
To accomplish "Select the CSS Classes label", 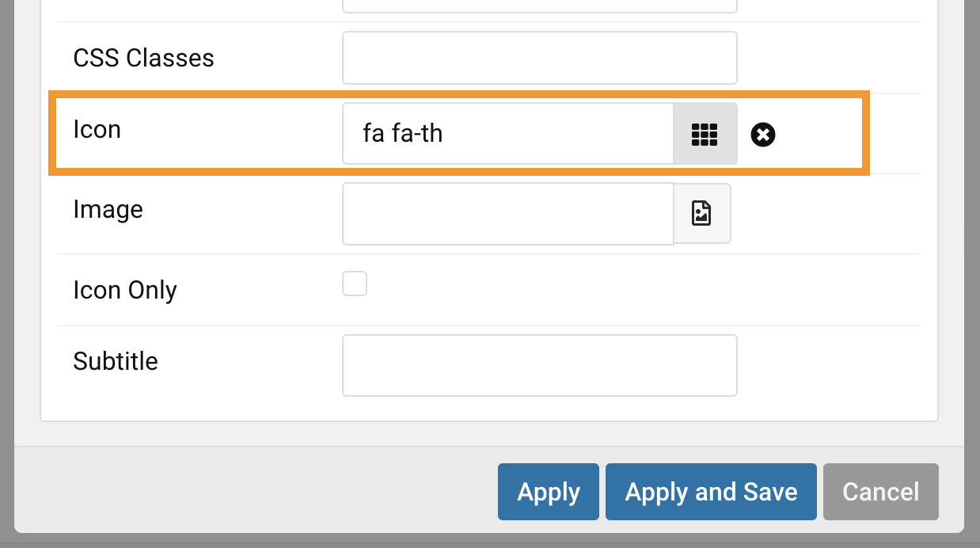I will (143, 58).
